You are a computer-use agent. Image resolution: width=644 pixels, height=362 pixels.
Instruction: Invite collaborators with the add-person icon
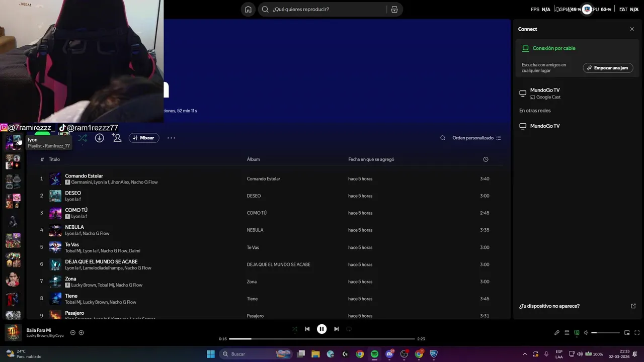[x=117, y=138]
